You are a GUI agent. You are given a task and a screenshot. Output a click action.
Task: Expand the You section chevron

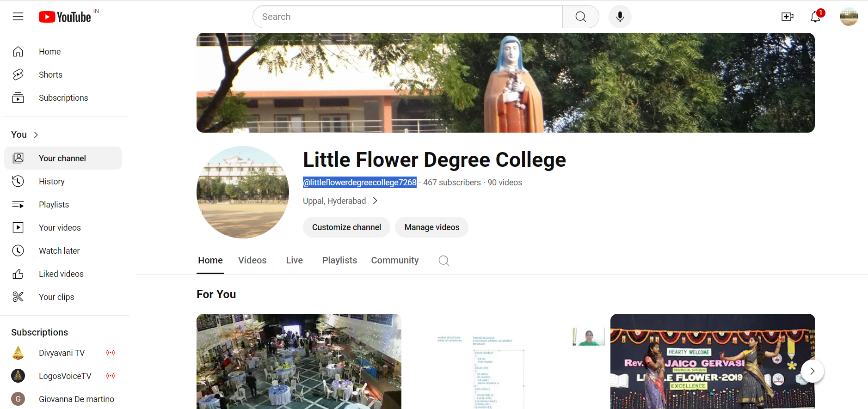coord(36,135)
